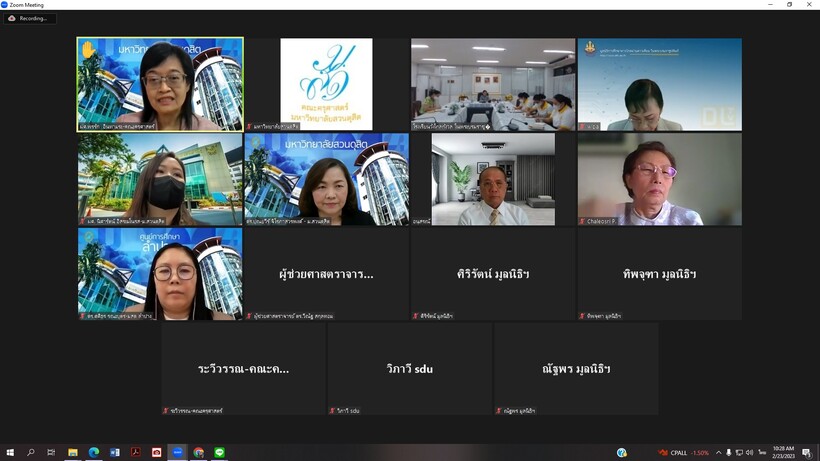
Task: Click the taskbar search magnifier icon
Action: [x=31, y=453]
